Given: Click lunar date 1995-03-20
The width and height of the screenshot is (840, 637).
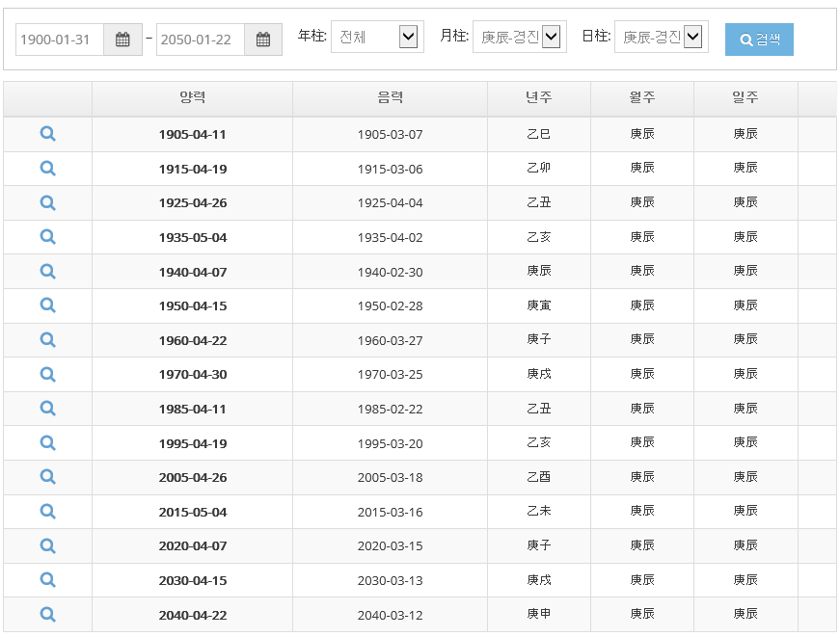Looking at the screenshot, I should [390, 443].
